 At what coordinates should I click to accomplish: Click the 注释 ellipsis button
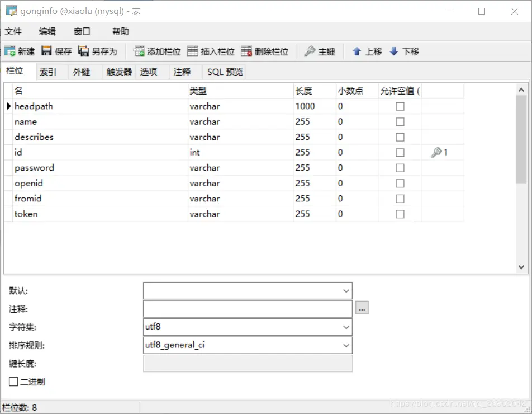pos(361,308)
